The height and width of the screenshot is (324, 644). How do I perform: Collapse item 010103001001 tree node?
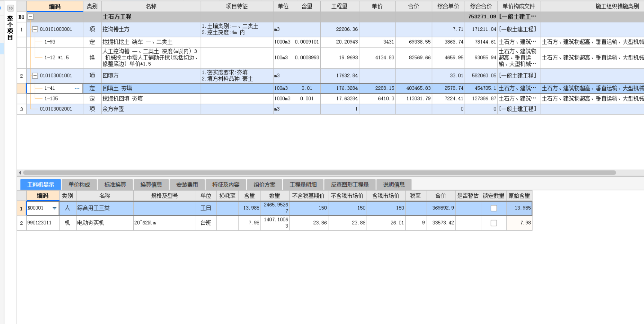pos(35,76)
